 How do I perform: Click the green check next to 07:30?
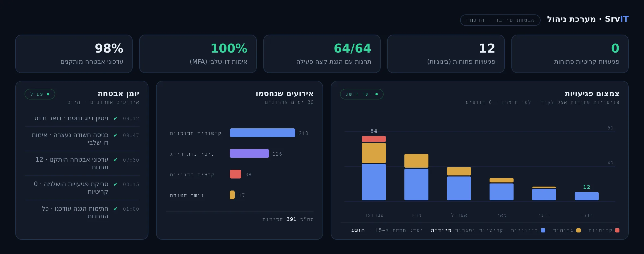[x=115, y=160]
